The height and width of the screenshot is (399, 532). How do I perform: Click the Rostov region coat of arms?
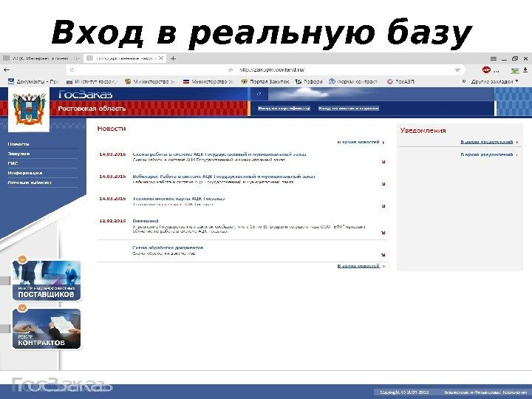tap(29, 109)
